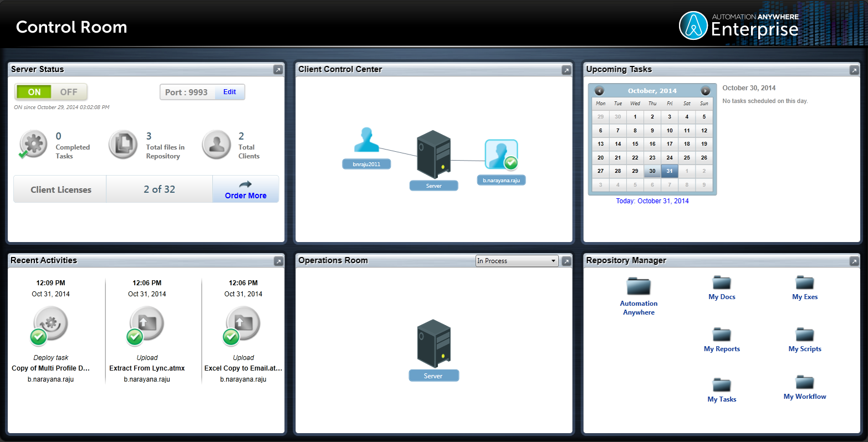The height and width of the screenshot is (442, 868).
Task: Open the Deploy task activity icon
Action: pyautogui.click(x=50, y=324)
